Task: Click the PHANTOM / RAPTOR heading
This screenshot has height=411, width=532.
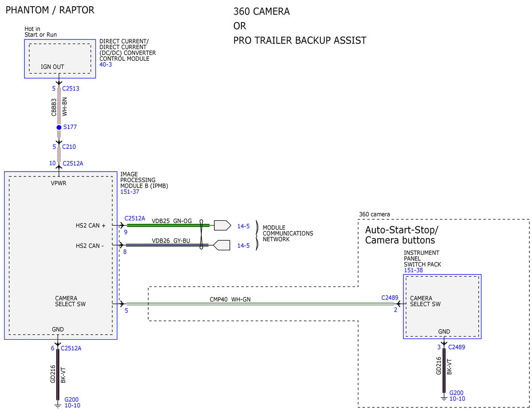Action: click(50, 10)
